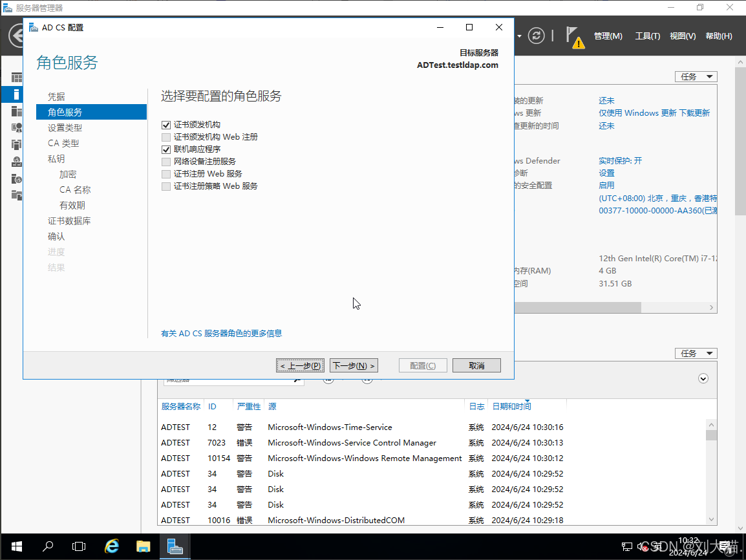Image resolution: width=746 pixels, height=560 pixels.
Task: Click Server Manager taskbar icon
Action: (175, 546)
